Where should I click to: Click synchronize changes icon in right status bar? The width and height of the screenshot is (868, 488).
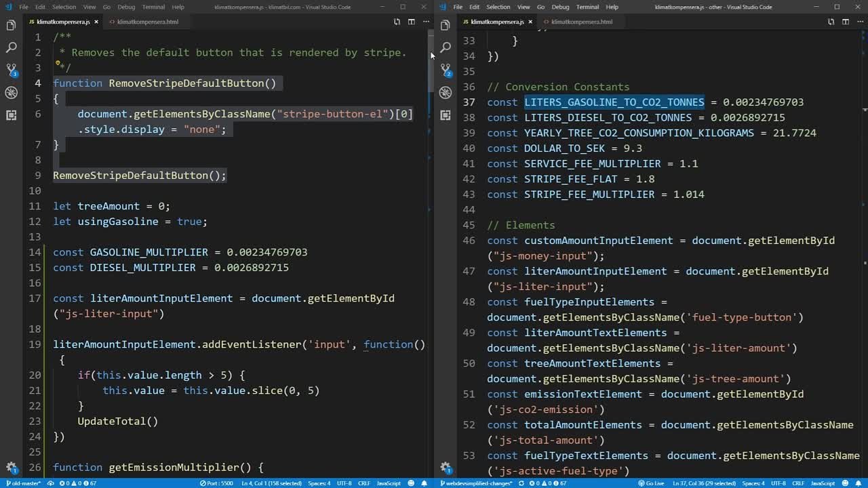520,483
